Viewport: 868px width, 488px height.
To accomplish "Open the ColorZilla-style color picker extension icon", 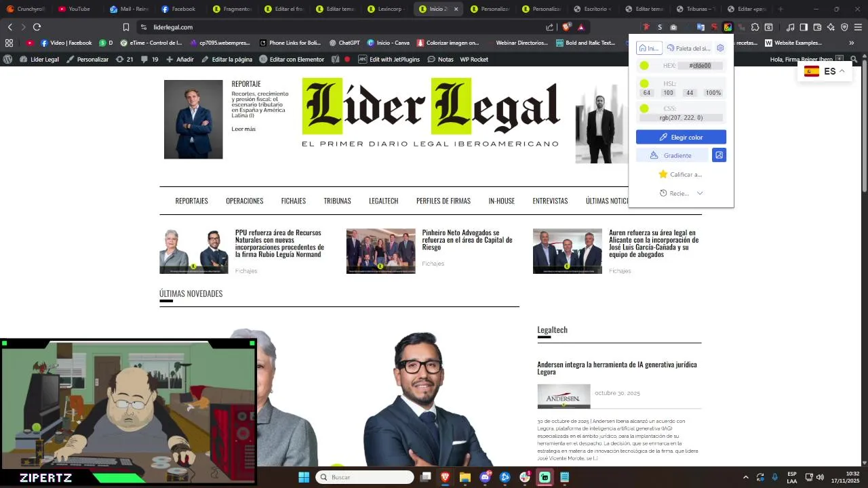I will (728, 27).
